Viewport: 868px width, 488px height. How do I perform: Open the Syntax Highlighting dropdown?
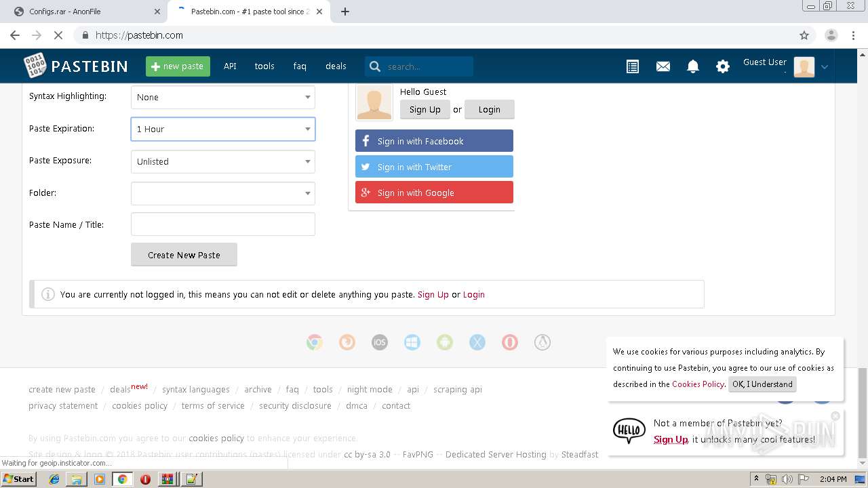(x=223, y=97)
